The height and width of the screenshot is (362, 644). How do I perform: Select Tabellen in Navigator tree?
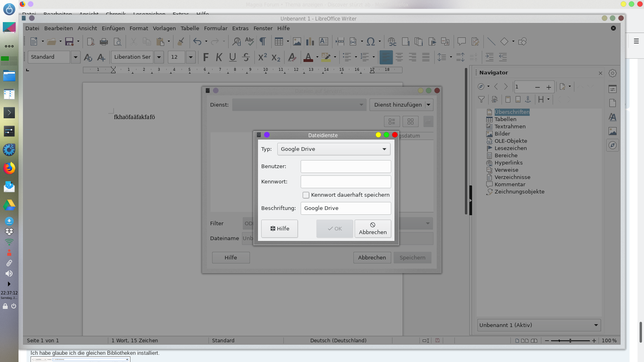pyautogui.click(x=506, y=119)
